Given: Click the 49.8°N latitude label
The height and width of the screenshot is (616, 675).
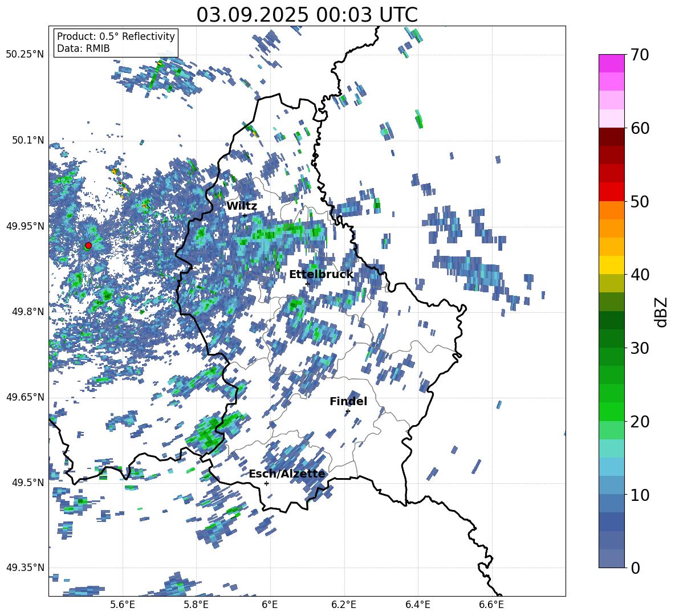Looking at the screenshot, I should [x=29, y=312].
